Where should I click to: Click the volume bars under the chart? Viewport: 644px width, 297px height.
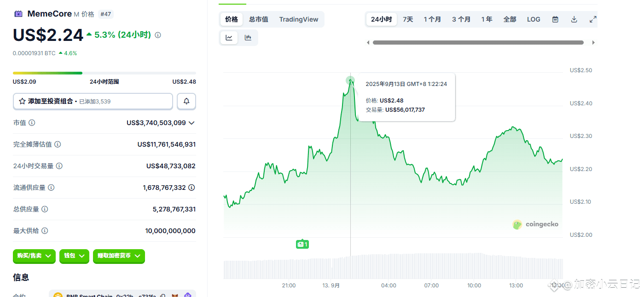coord(393,266)
